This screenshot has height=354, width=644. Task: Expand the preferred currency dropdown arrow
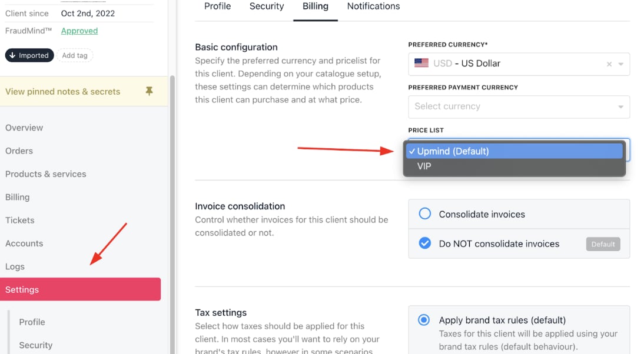click(620, 64)
